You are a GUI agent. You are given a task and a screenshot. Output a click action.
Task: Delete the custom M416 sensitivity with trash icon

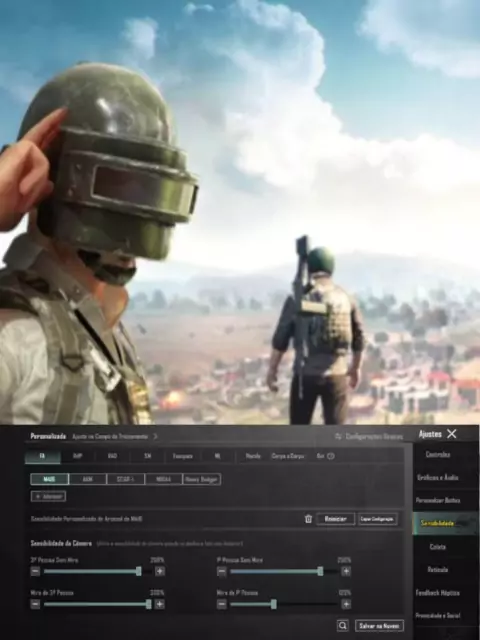(309, 519)
